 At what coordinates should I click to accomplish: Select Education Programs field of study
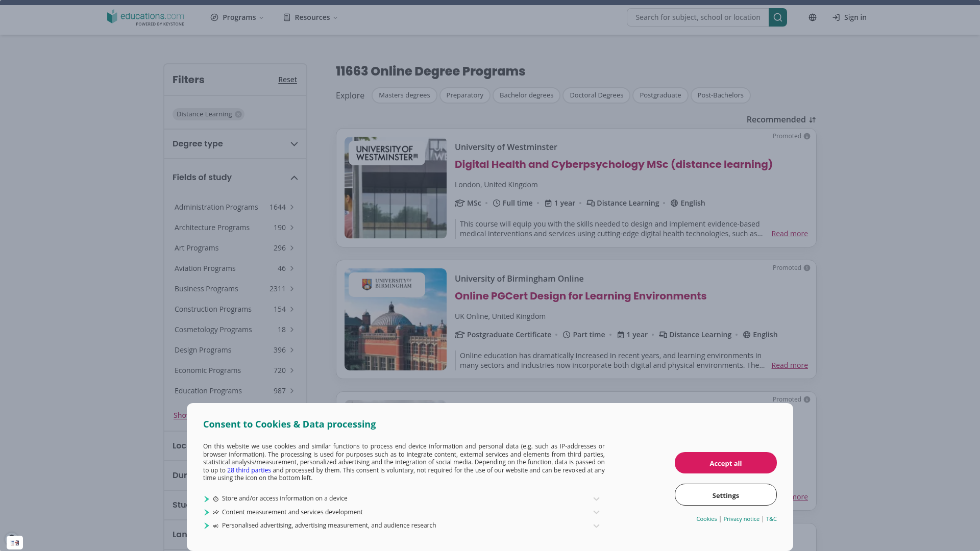click(234, 391)
